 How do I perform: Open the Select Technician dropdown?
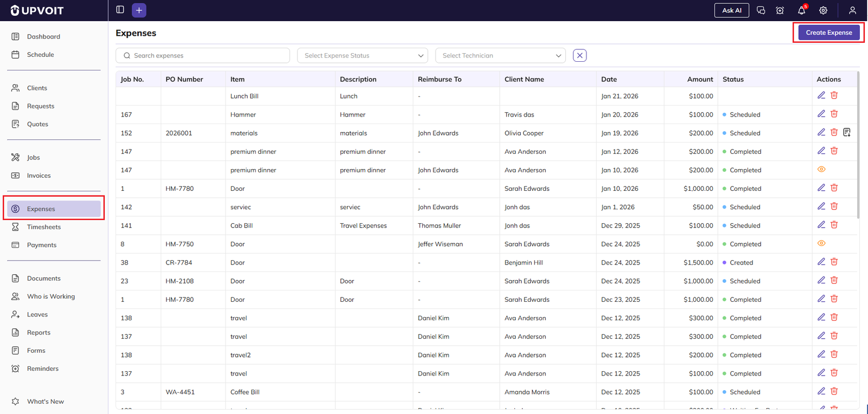coord(500,55)
